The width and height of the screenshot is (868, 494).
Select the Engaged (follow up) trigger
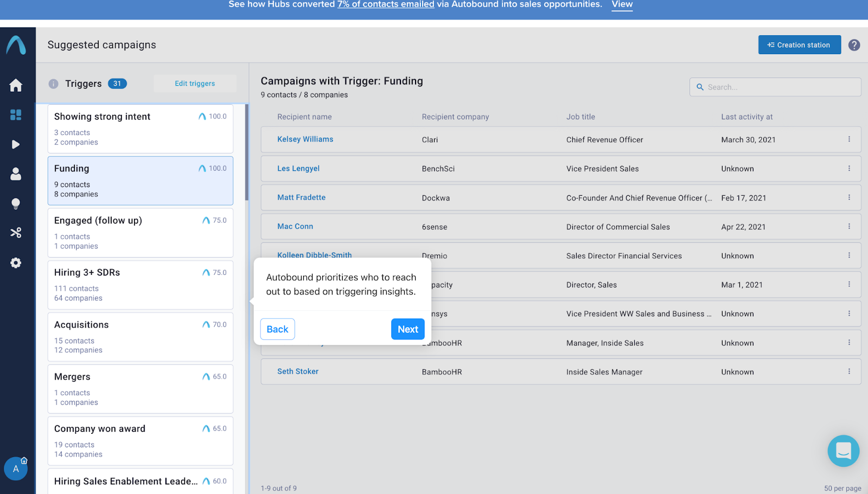[x=141, y=233]
